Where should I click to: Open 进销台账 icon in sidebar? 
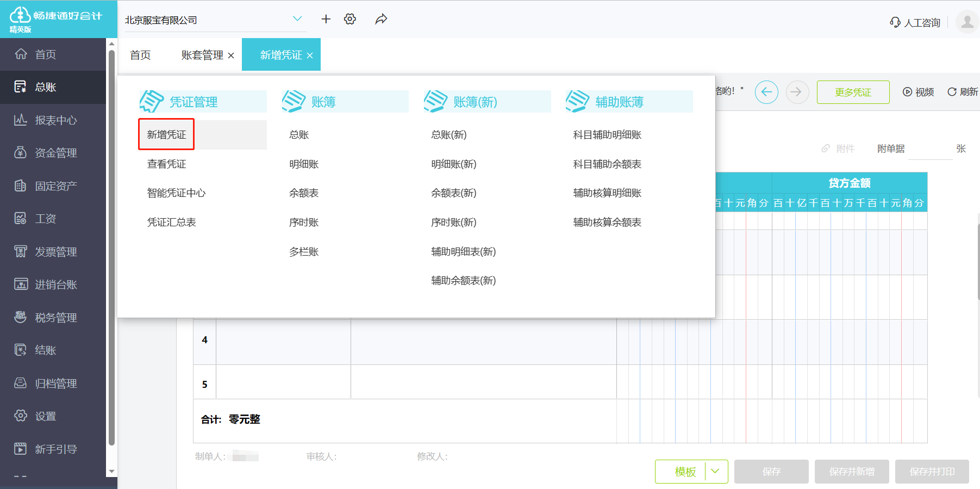(x=21, y=284)
